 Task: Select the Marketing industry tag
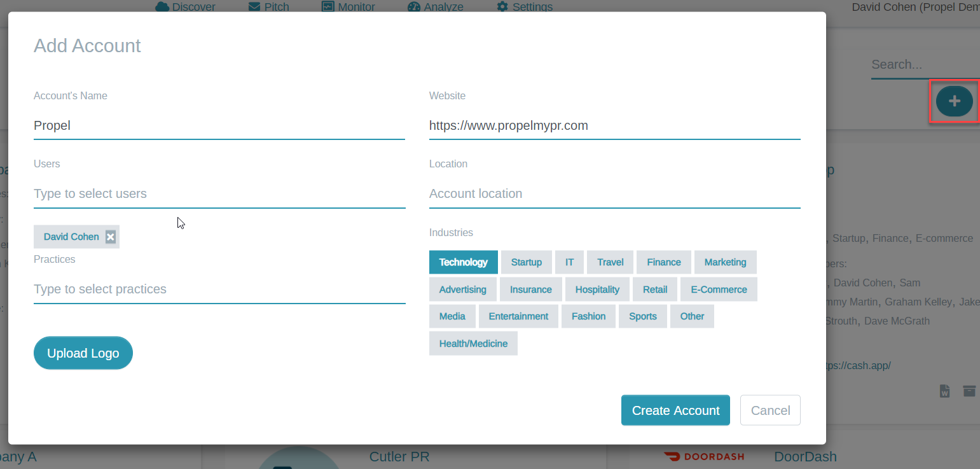(x=726, y=262)
